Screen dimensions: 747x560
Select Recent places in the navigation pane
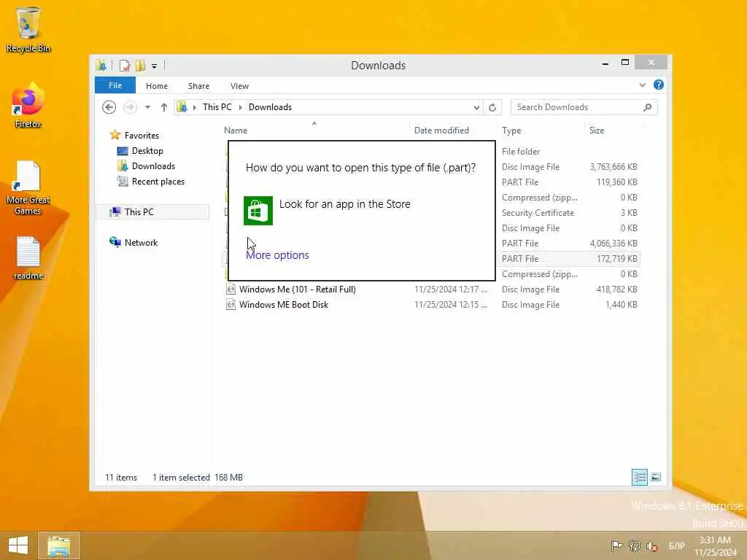(158, 182)
